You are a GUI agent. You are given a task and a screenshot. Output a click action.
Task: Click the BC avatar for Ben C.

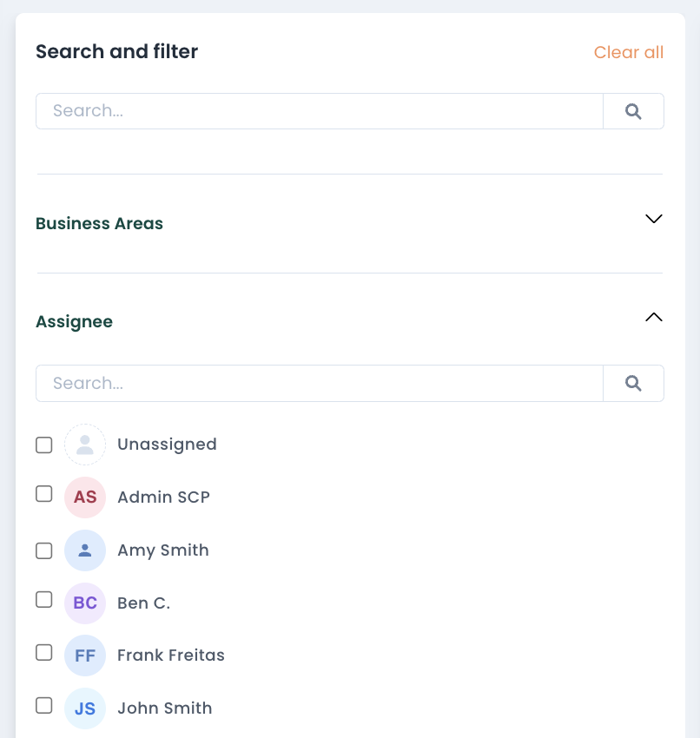85,603
